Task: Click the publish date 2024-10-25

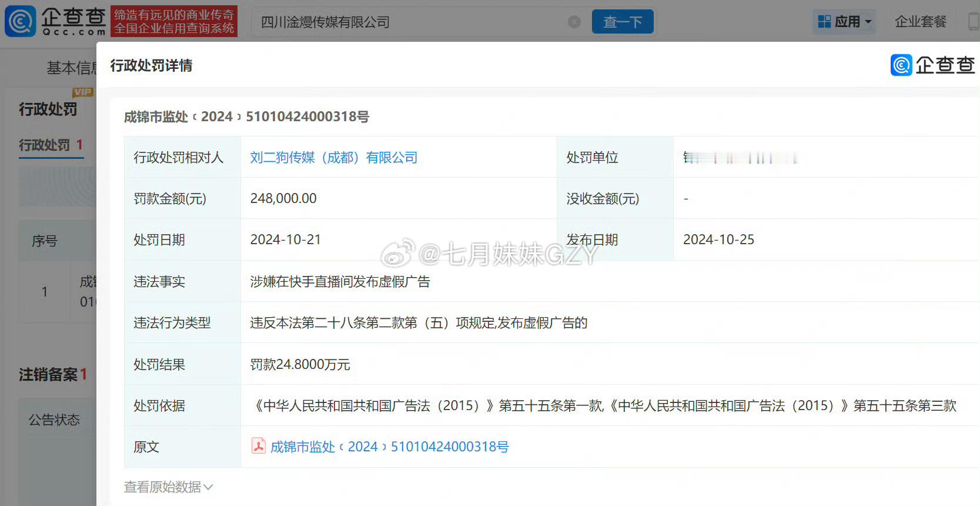Action: [718, 239]
